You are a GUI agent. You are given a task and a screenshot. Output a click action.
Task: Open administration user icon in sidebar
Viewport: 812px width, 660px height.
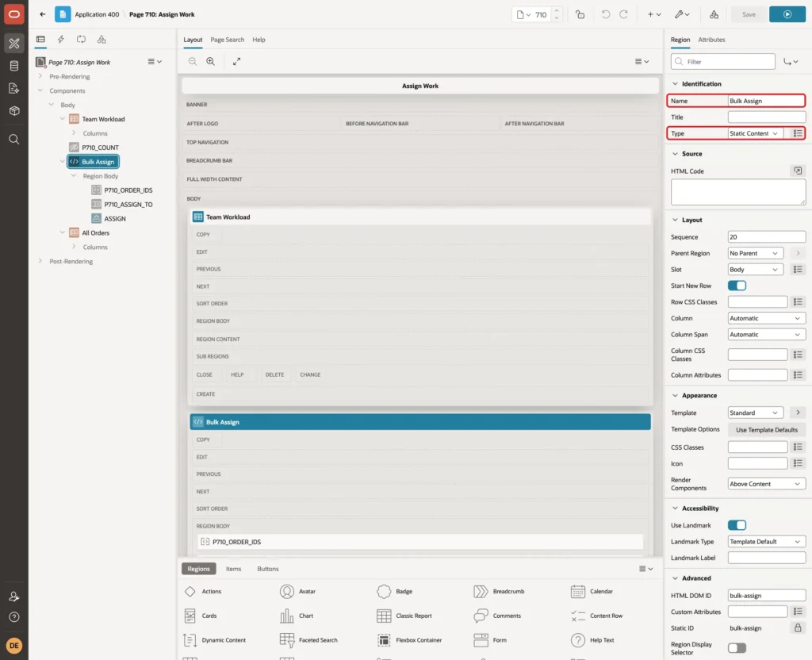(14, 597)
